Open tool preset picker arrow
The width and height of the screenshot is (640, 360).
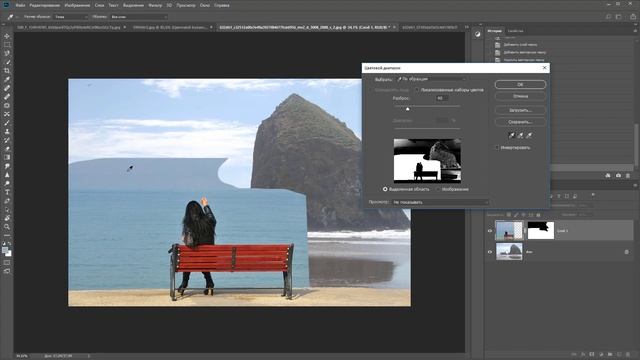(x=17, y=17)
